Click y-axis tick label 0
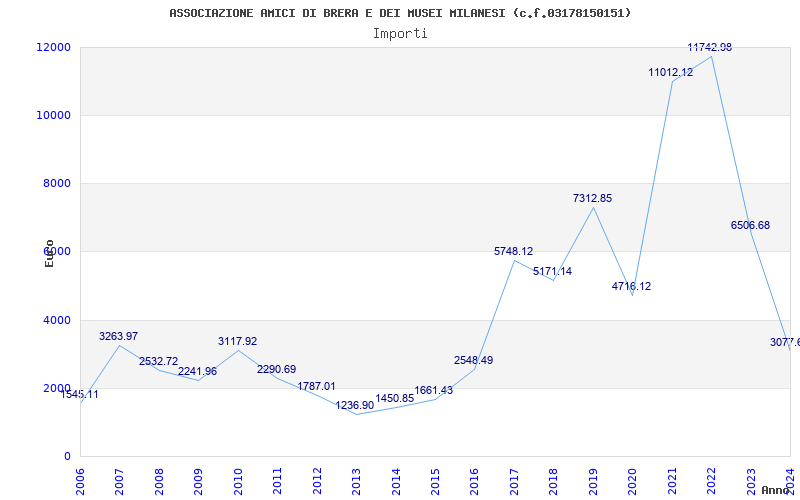800x500 pixels. point(67,457)
